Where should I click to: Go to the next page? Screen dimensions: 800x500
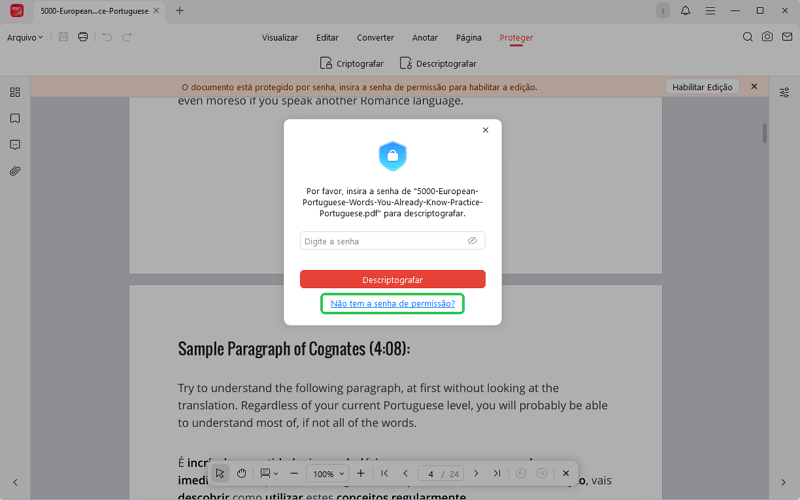click(x=476, y=473)
